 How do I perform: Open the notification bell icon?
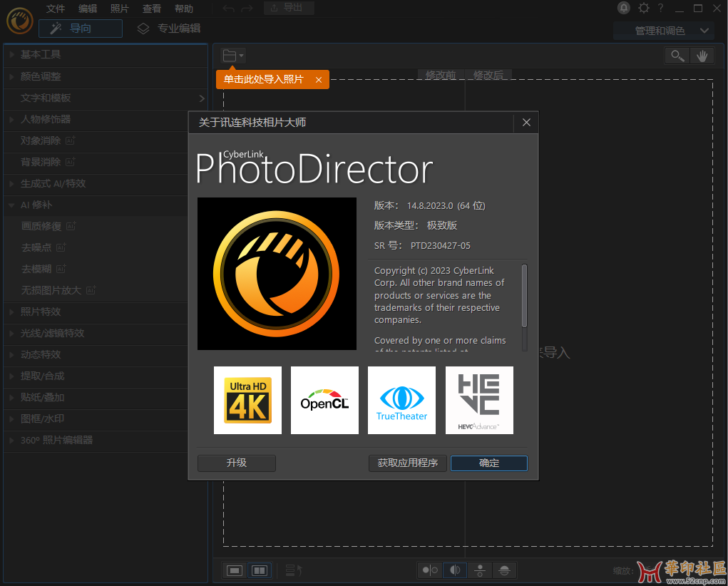tap(623, 8)
